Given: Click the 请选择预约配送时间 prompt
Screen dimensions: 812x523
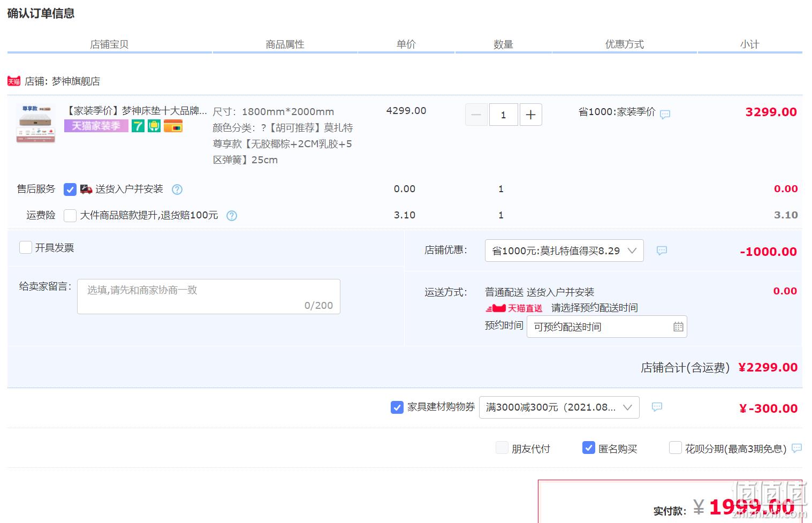Looking at the screenshot, I should point(595,308).
